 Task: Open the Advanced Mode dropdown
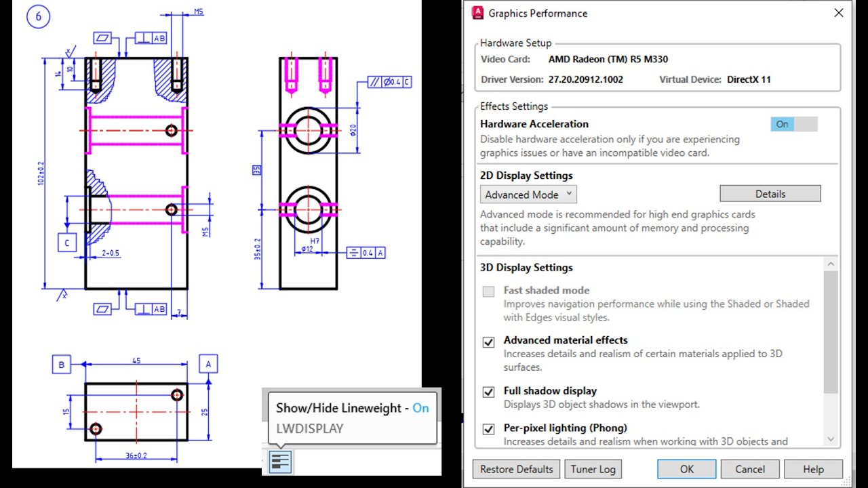tap(528, 195)
